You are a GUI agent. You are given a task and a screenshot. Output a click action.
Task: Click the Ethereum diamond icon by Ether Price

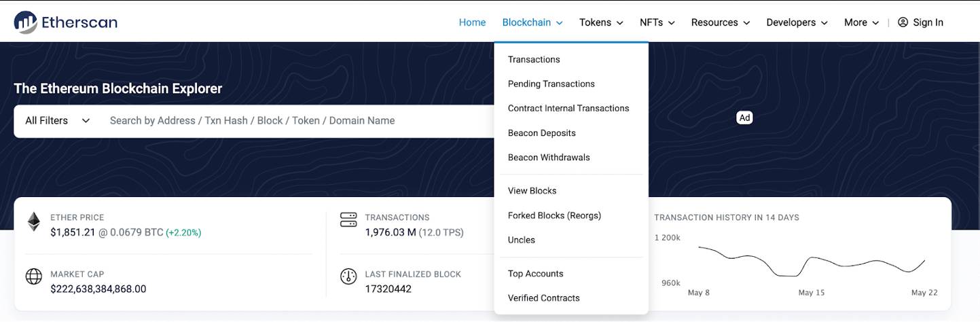(33, 221)
